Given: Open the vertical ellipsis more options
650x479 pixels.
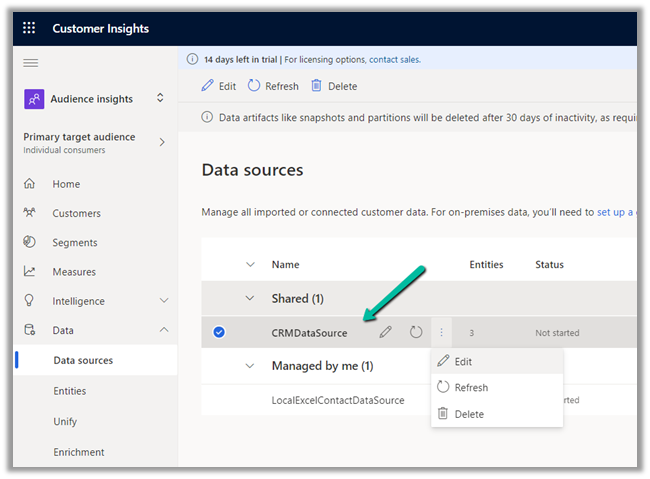Looking at the screenshot, I should click(x=442, y=332).
